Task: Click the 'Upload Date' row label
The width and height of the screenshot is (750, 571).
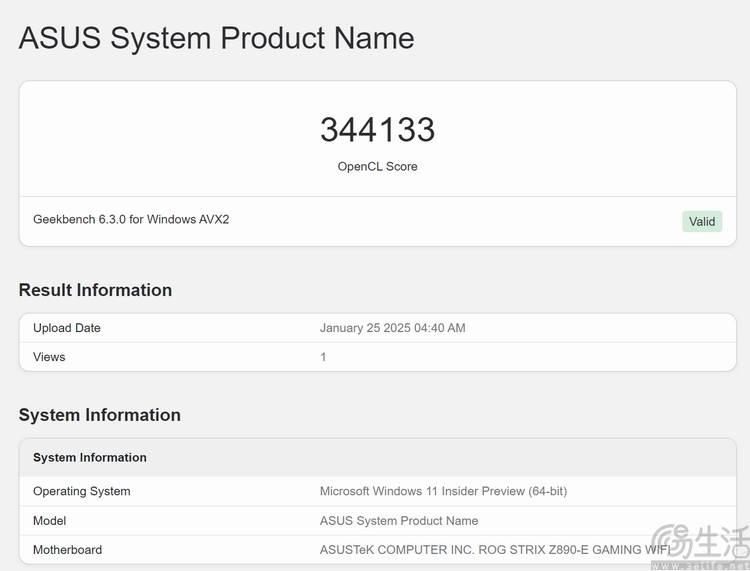Action: (x=67, y=328)
